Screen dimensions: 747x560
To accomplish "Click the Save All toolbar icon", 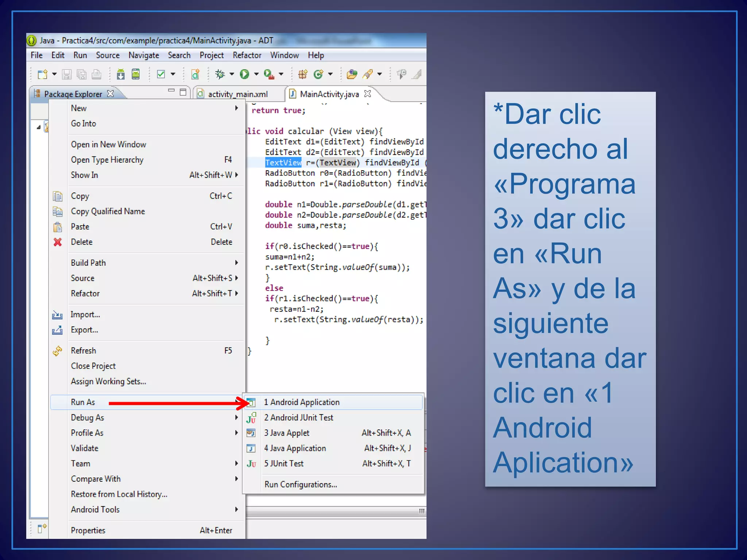I will click(81, 74).
